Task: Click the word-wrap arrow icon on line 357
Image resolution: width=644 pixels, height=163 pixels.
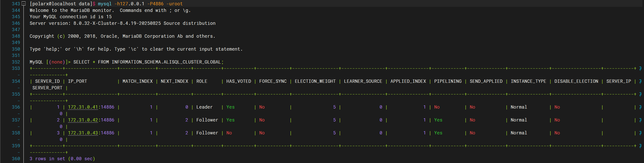Action: coord(640,120)
